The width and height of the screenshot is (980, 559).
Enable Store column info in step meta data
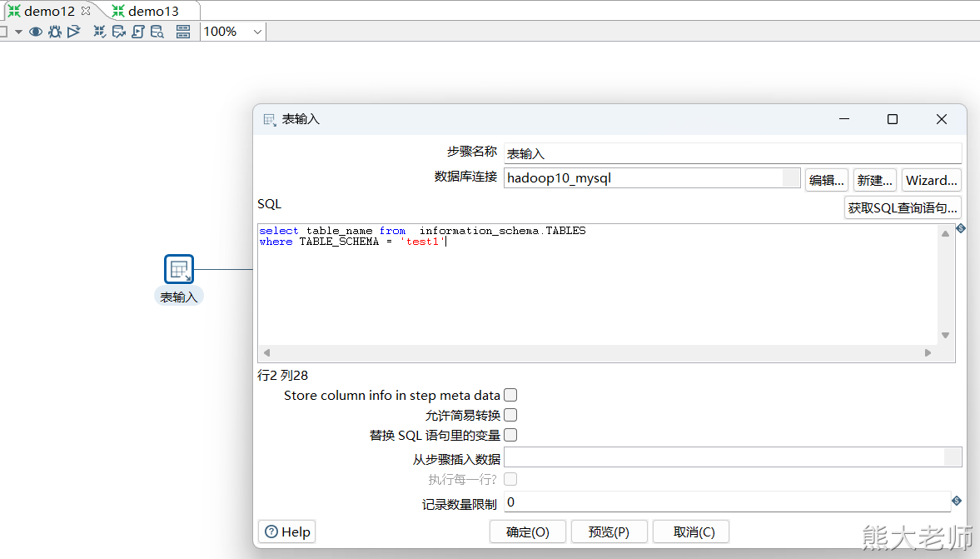pos(510,395)
